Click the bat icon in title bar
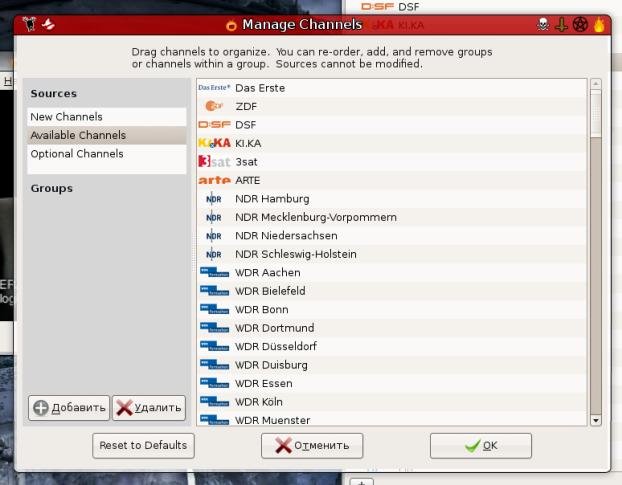Viewport: 622px width, 485px height. 48,24
